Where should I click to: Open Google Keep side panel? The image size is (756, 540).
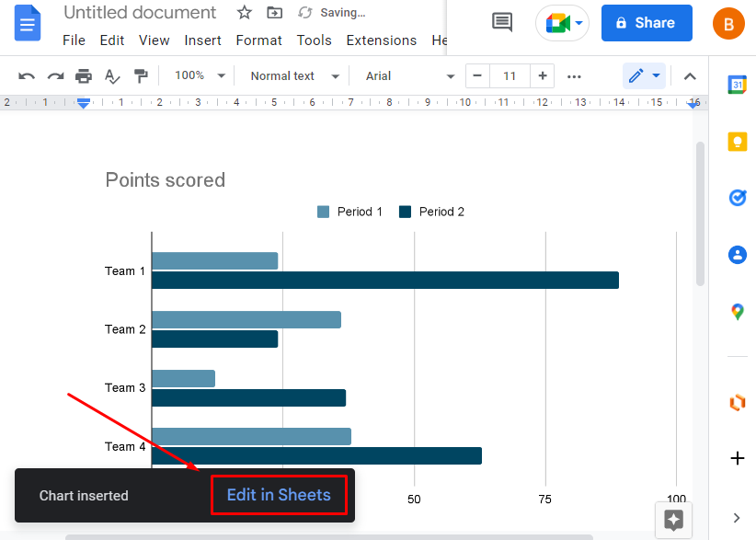(738, 142)
